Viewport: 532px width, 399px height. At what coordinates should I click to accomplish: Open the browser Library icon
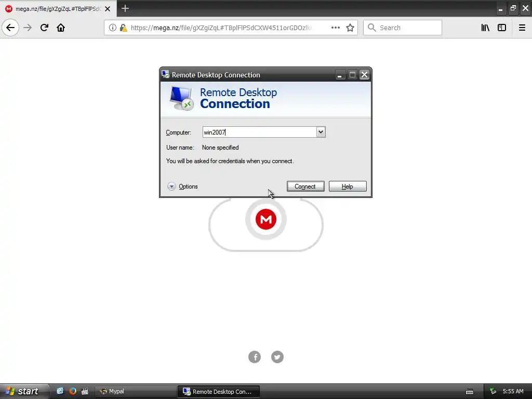(x=485, y=28)
